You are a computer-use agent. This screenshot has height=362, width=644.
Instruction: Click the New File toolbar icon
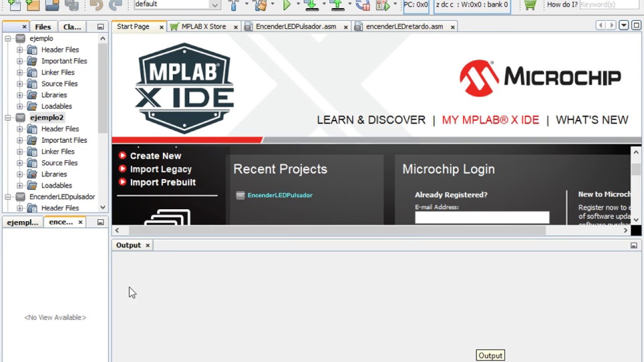pos(15,5)
